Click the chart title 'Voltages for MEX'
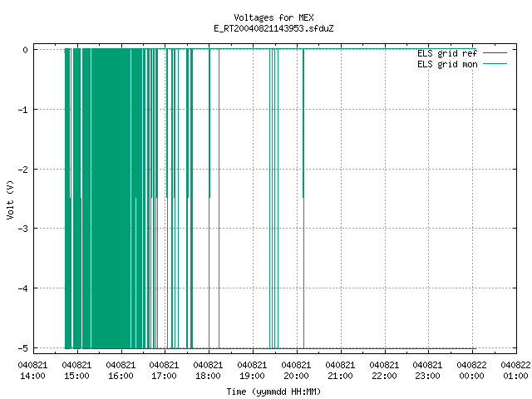This screenshot has height=399, width=532. 273,17
